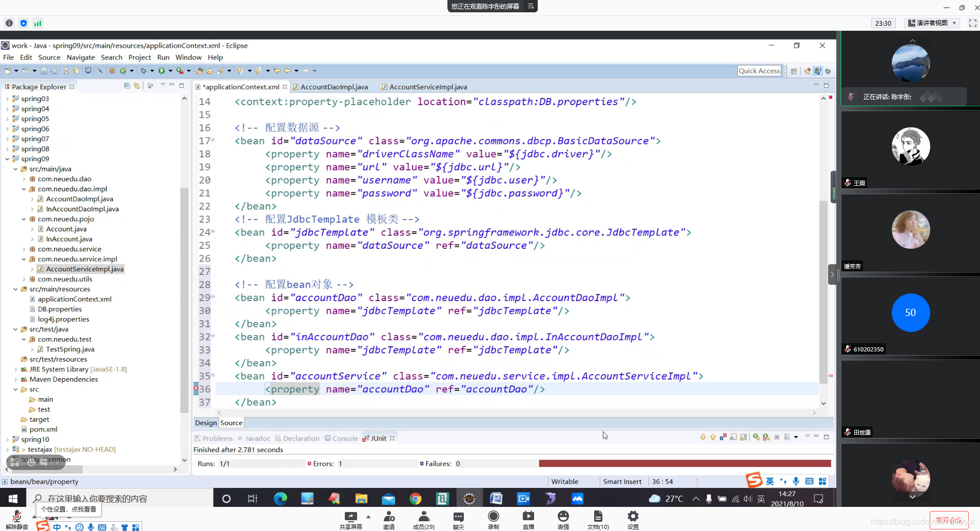
Task: Click the New Java Class toolbar icon
Action: point(123,71)
